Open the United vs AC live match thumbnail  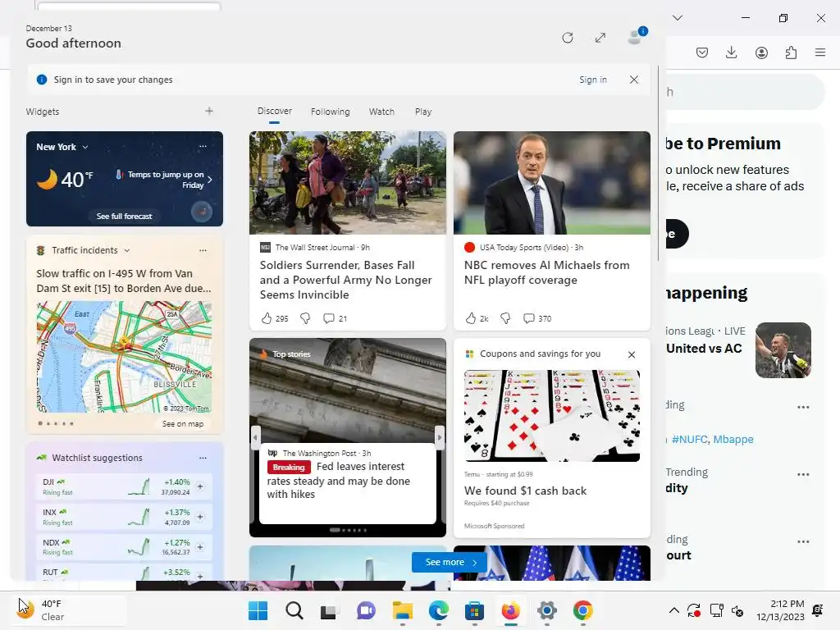point(783,350)
